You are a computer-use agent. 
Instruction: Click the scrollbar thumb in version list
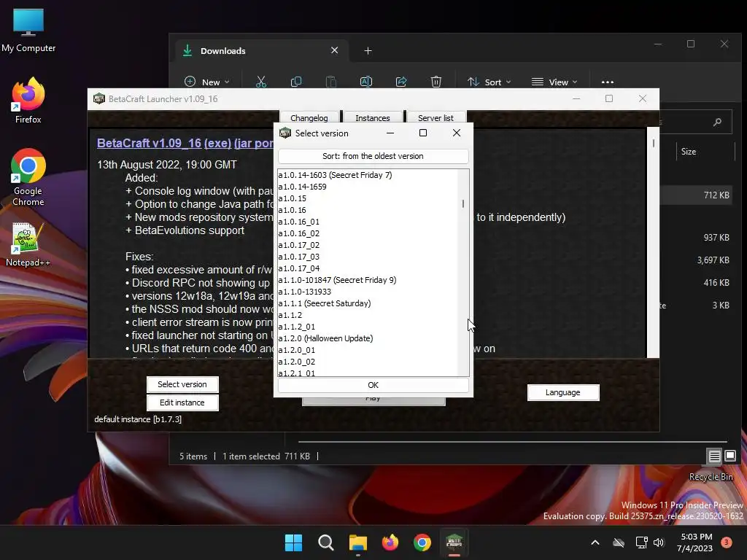pyautogui.click(x=463, y=204)
